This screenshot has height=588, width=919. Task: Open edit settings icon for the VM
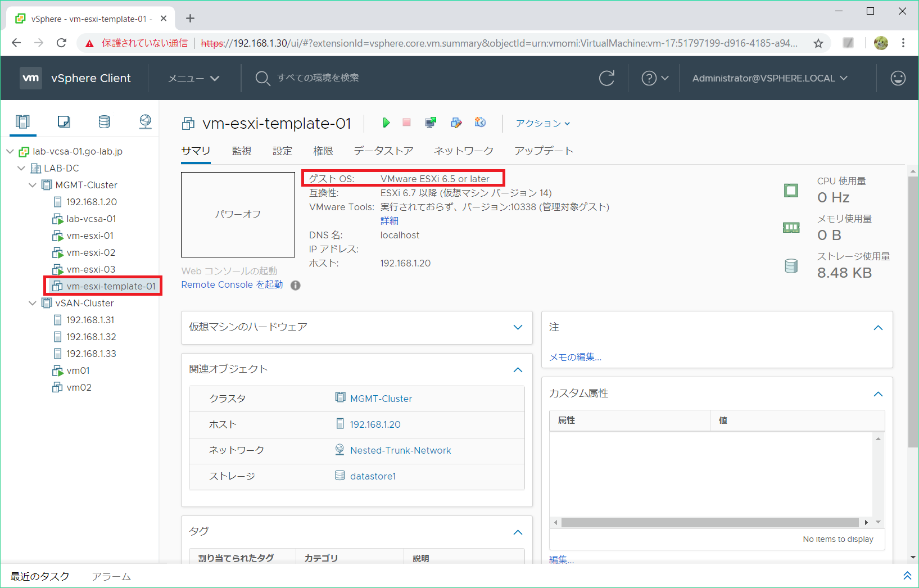pos(456,123)
